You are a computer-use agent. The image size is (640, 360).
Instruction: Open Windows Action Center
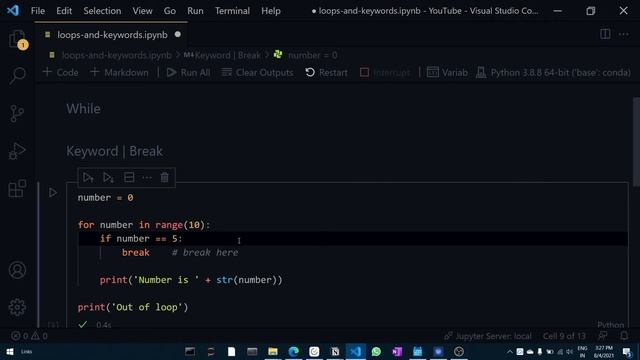pos(627,351)
